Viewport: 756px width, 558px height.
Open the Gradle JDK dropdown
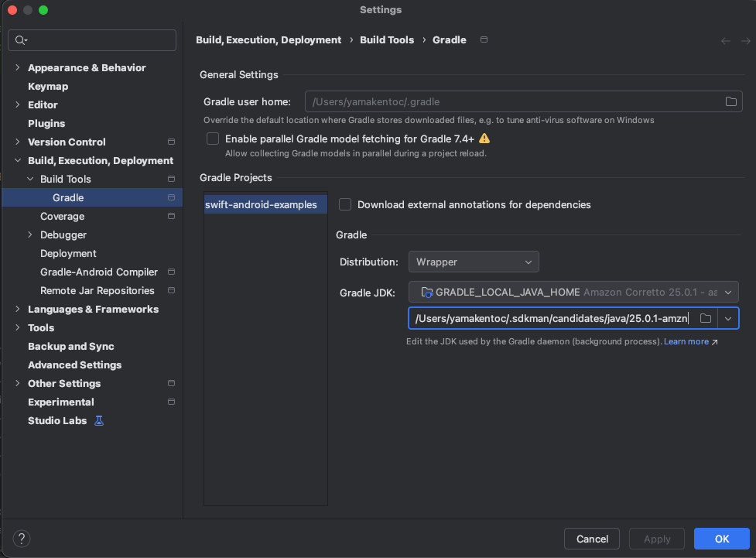(x=573, y=292)
